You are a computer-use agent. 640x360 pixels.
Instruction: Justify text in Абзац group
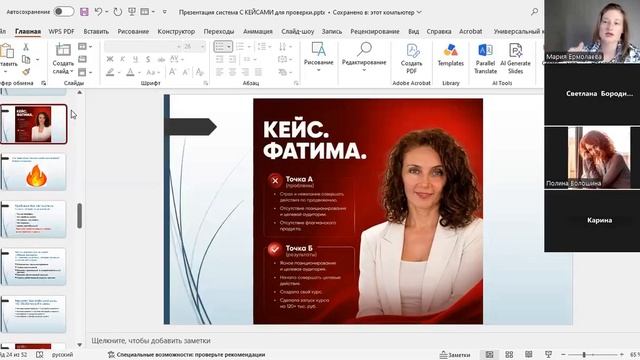coord(258,72)
